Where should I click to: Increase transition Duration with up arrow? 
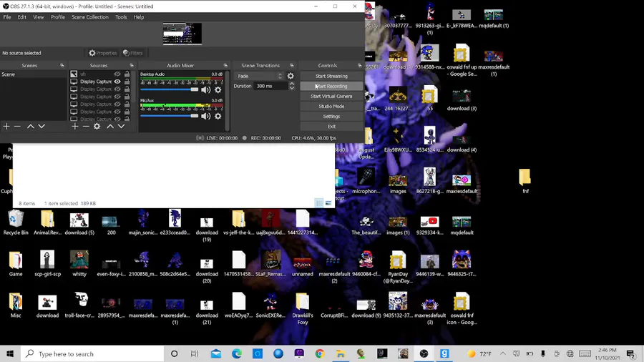(x=292, y=84)
